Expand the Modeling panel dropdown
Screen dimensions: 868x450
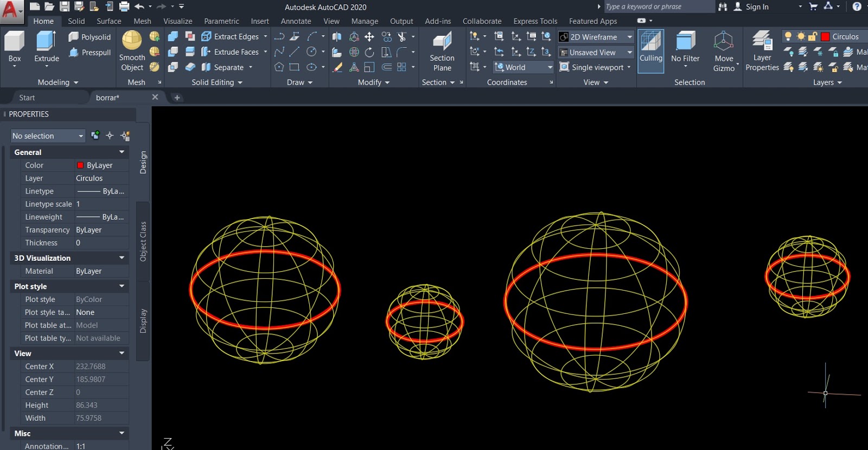[x=58, y=82]
